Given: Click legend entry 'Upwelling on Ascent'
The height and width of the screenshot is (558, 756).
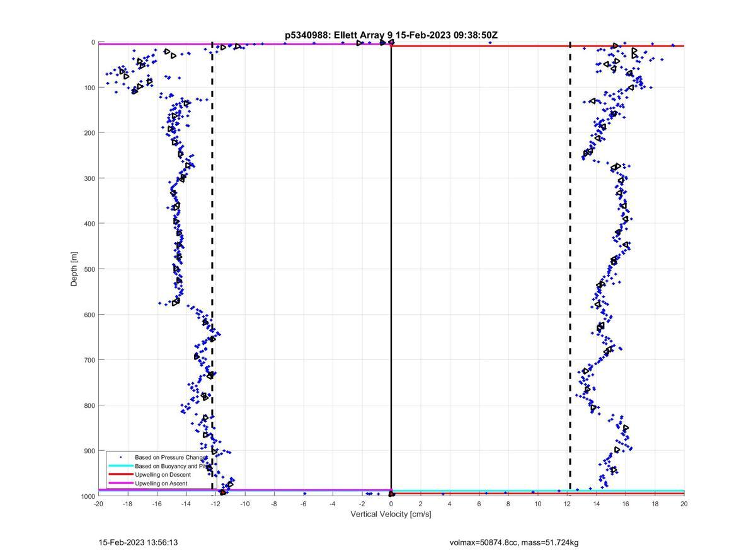Looking at the screenshot, I should (161, 483).
